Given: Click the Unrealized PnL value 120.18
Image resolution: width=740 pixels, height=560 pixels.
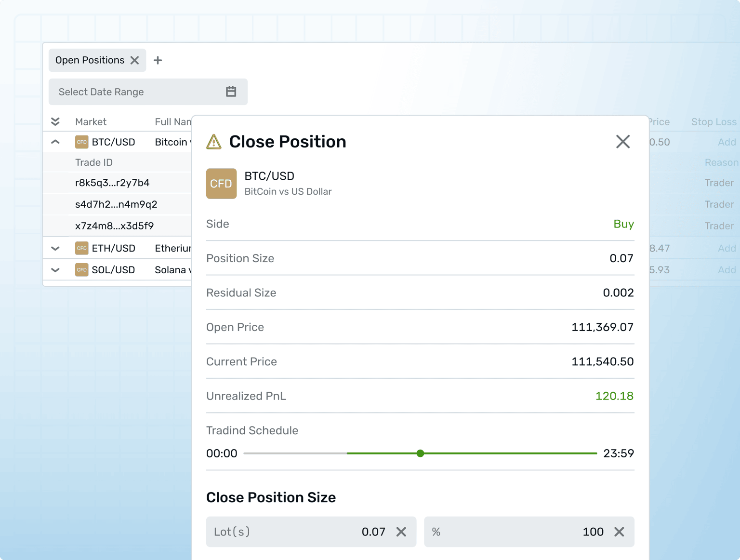Looking at the screenshot, I should pos(614,396).
